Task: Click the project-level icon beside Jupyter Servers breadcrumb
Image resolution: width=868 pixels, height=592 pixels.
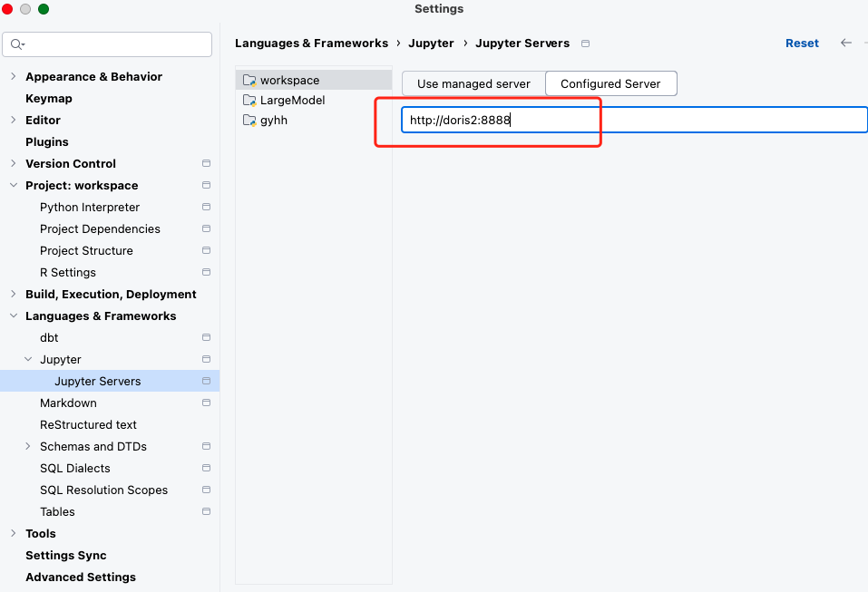Action: pos(585,44)
